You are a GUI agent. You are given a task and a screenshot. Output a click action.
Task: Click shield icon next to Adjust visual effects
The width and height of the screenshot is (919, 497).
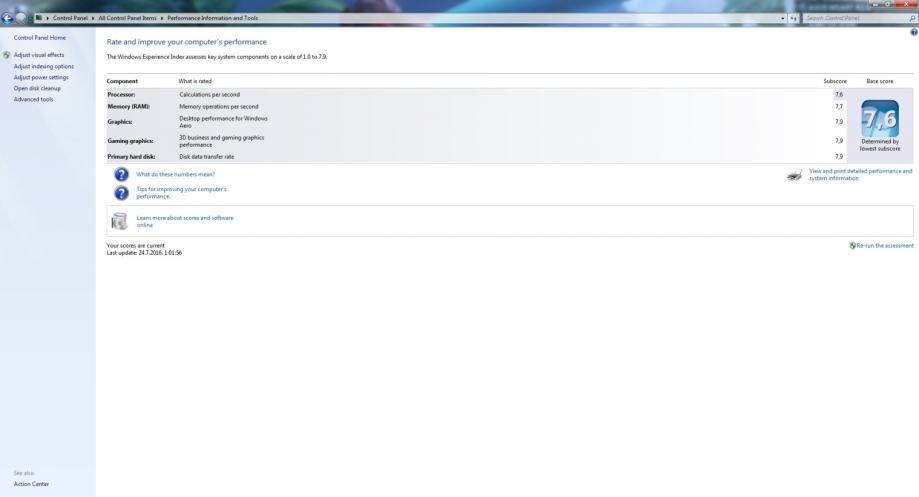click(6, 55)
